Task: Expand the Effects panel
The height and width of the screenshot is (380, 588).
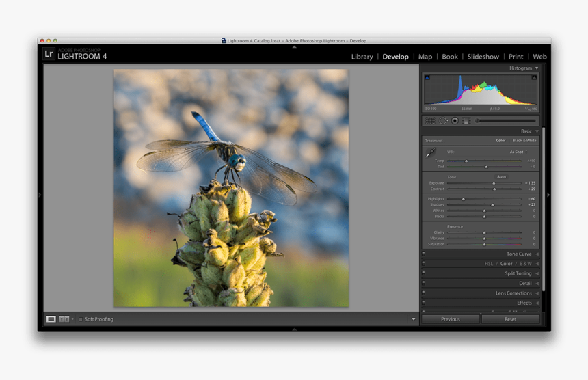Action: [537, 303]
